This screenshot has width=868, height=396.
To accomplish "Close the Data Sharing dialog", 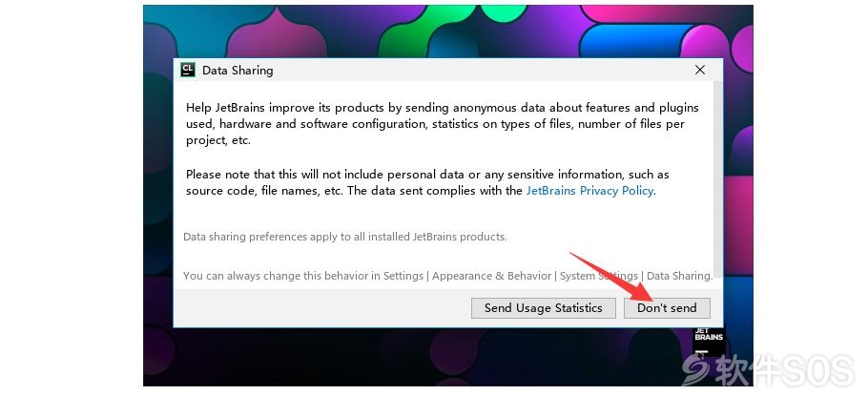I will coord(700,70).
